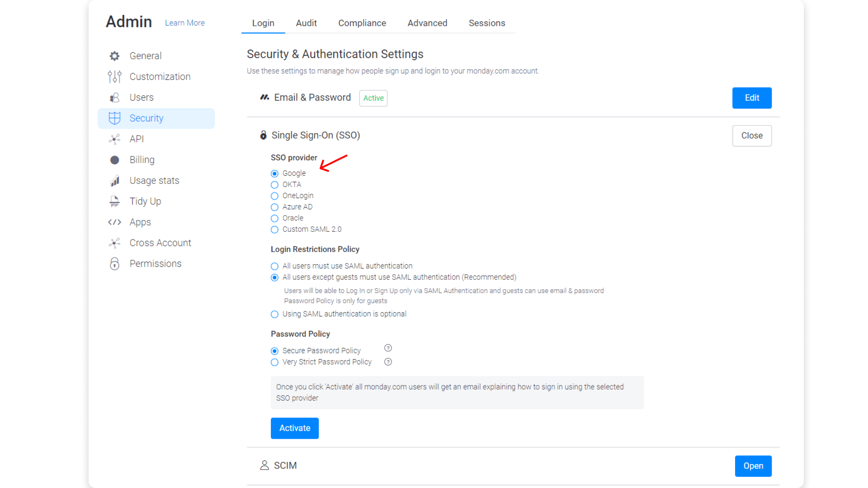Click the person icon beside SCIM
This screenshot has width=868, height=488.
click(264, 465)
